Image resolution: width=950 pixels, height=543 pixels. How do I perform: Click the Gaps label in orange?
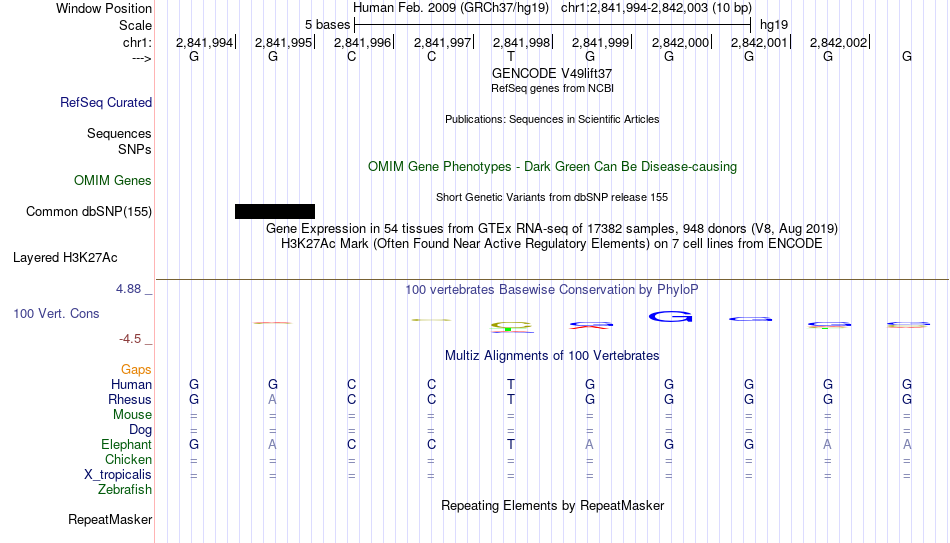tap(136, 370)
